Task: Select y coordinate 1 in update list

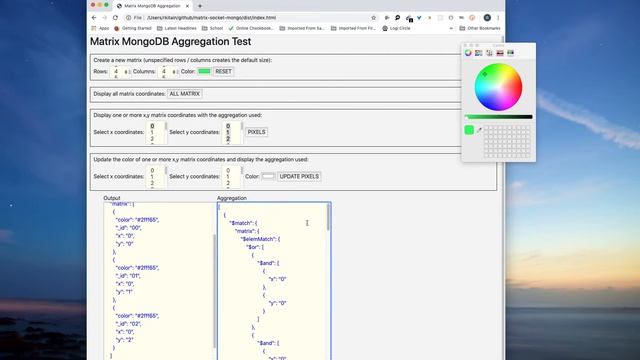Action: coord(228,177)
